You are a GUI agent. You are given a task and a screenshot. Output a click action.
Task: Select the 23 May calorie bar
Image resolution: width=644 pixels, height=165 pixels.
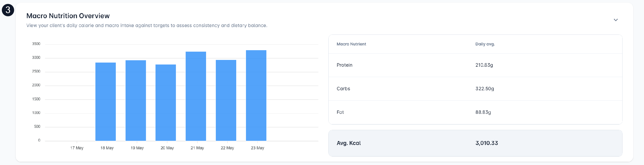click(256, 95)
